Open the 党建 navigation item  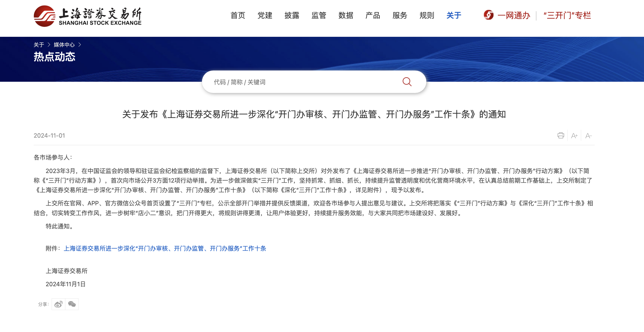pyautogui.click(x=265, y=15)
